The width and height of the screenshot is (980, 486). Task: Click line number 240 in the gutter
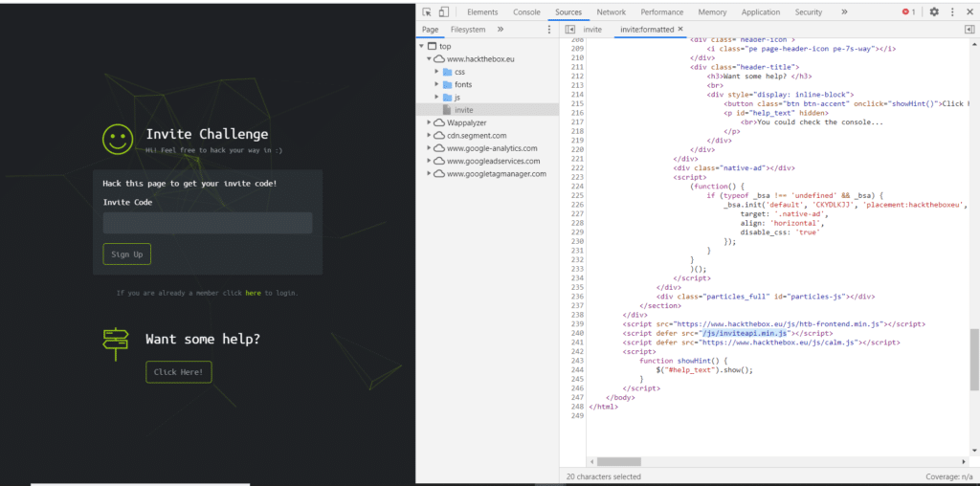(577, 334)
